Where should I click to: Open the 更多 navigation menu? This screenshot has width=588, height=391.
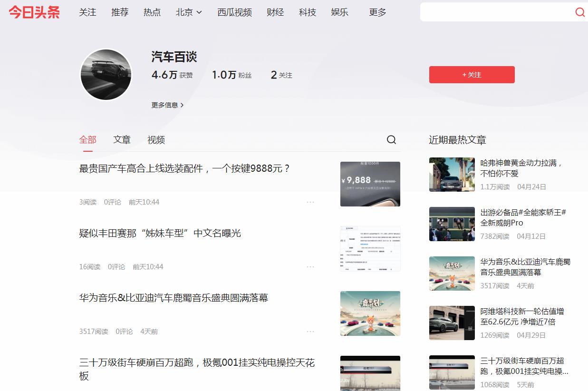[377, 12]
